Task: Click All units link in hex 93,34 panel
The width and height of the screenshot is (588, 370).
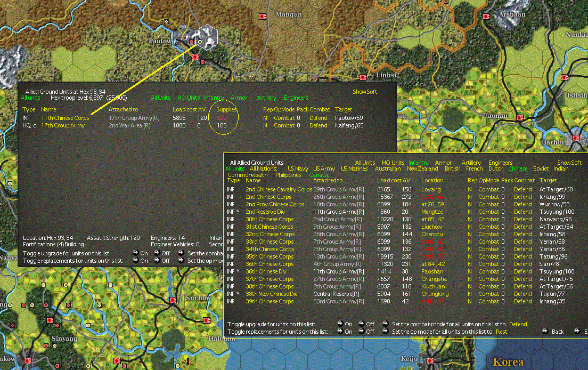Action: (30, 98)
